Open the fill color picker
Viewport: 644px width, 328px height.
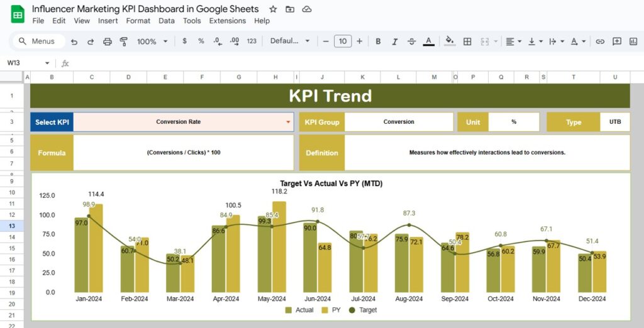450,41
